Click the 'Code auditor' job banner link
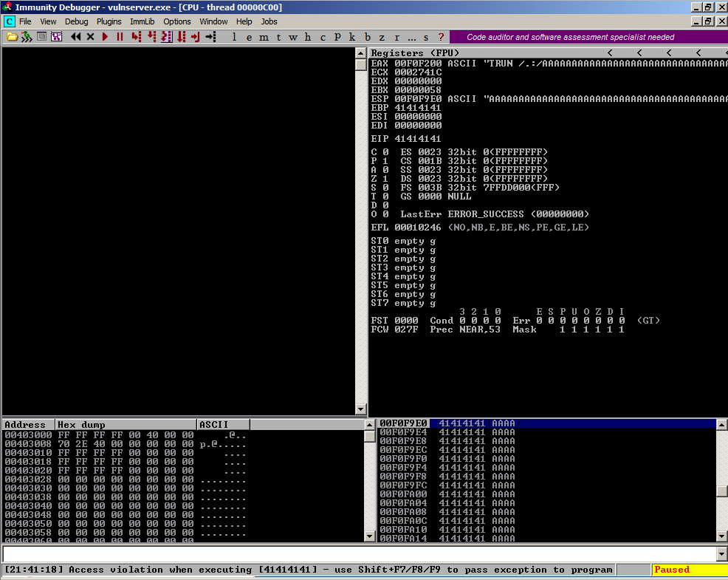This screenshot has height=580, width=728. pos(571,37)
